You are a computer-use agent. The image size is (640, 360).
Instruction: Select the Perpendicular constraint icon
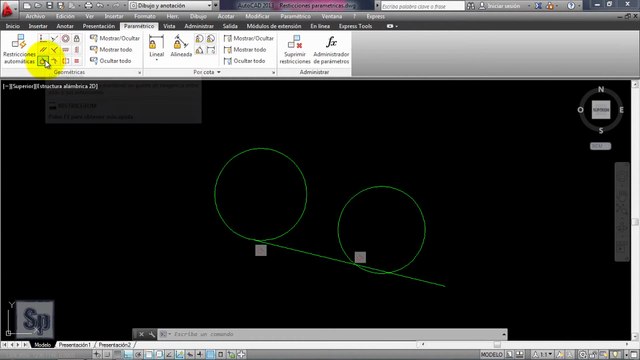(x=54, y=50)
